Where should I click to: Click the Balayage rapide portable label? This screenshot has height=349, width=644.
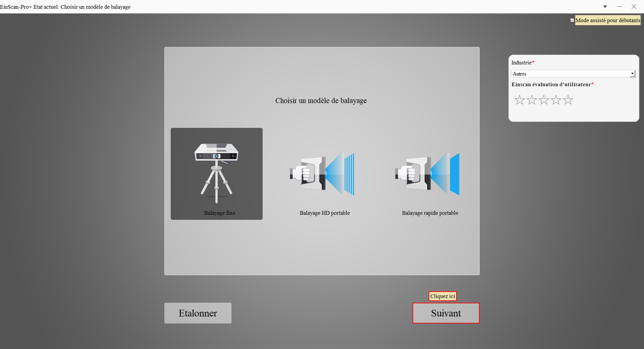click(x=430, y=213)
